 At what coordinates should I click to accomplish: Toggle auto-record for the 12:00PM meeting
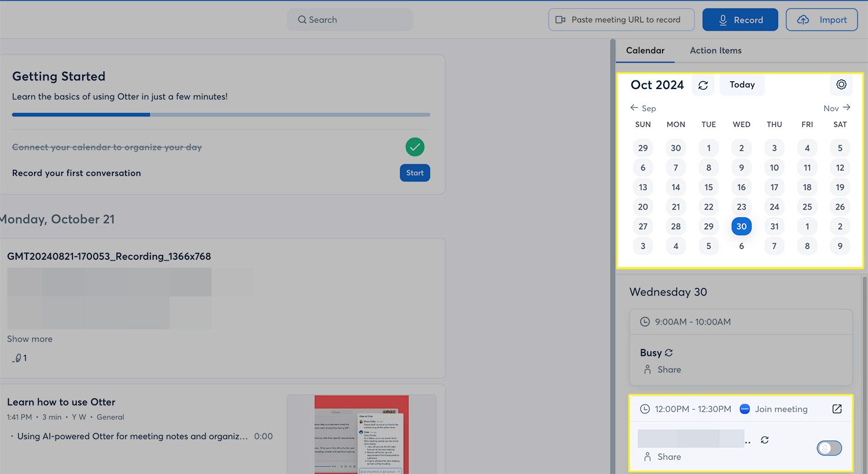(829, 448)
